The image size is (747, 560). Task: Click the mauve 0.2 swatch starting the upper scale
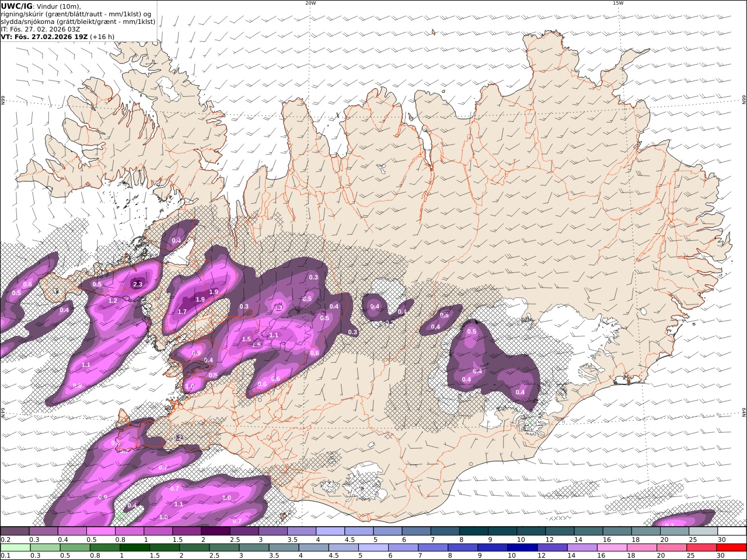[15, 531]
